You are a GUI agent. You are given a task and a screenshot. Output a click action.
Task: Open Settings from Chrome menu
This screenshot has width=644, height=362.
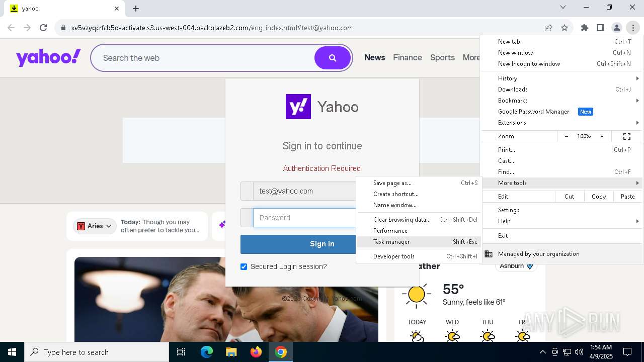(562, 210)
